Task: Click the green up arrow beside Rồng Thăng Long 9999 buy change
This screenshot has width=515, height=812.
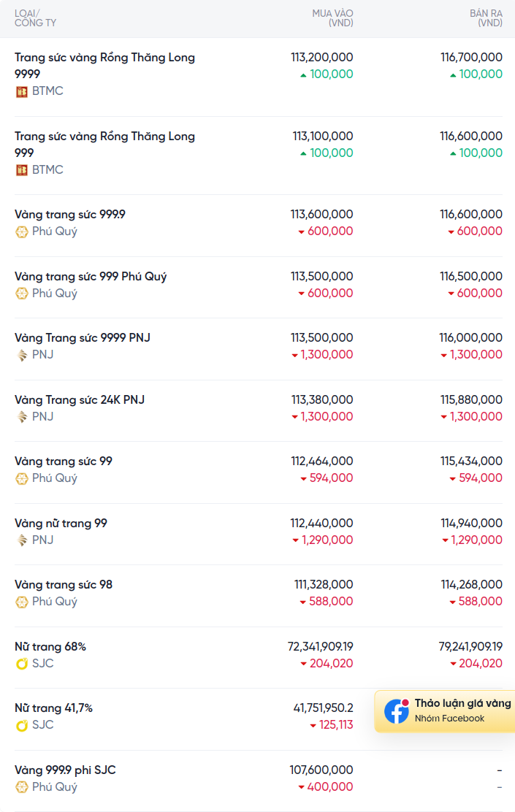Action: point(303,75)
